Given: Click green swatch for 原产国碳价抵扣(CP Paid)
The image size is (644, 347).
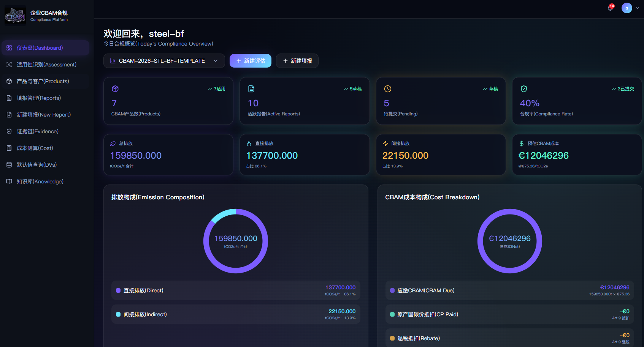Looking at the screenshot, I should (x=392, y=314).
